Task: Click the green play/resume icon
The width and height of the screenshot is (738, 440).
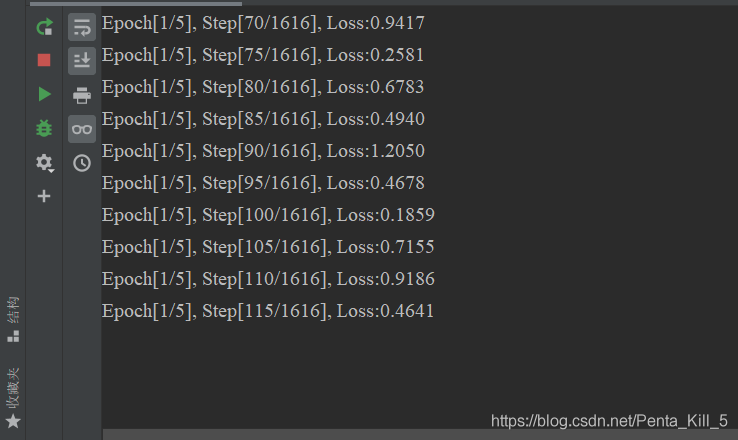Action: click(44, 94)
